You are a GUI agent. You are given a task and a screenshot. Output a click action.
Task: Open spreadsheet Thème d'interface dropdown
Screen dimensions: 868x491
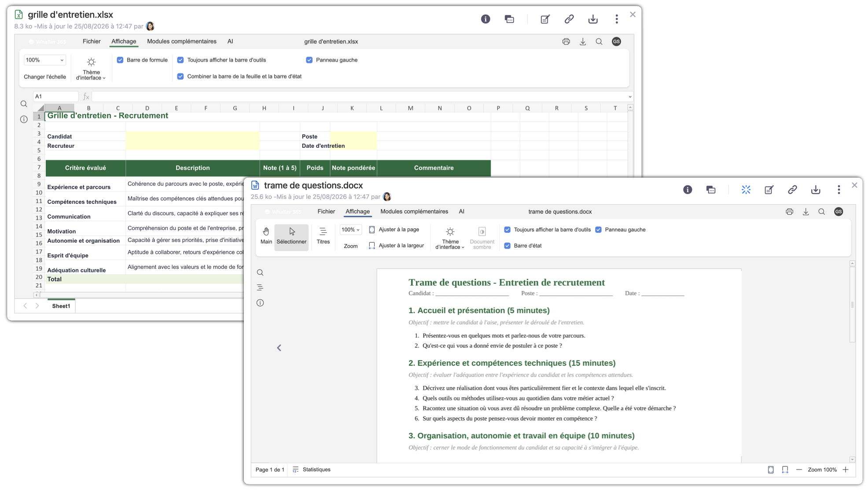91,69
